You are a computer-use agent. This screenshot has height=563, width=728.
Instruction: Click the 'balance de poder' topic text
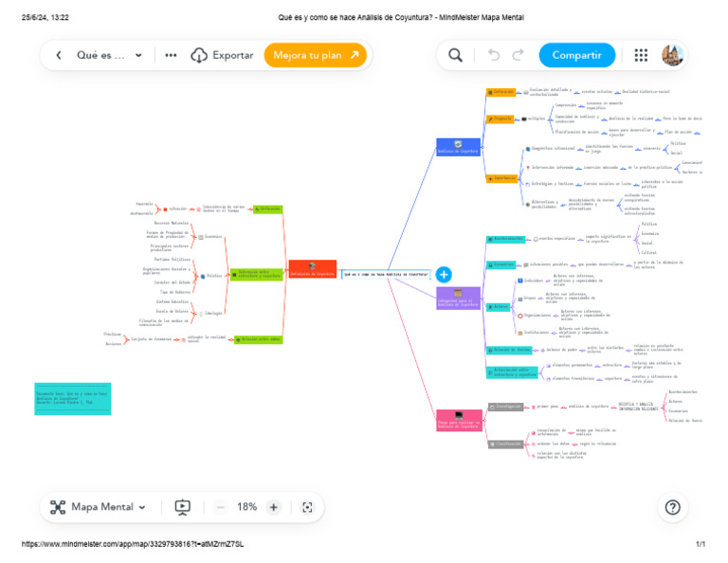click(x=562, y=350)
